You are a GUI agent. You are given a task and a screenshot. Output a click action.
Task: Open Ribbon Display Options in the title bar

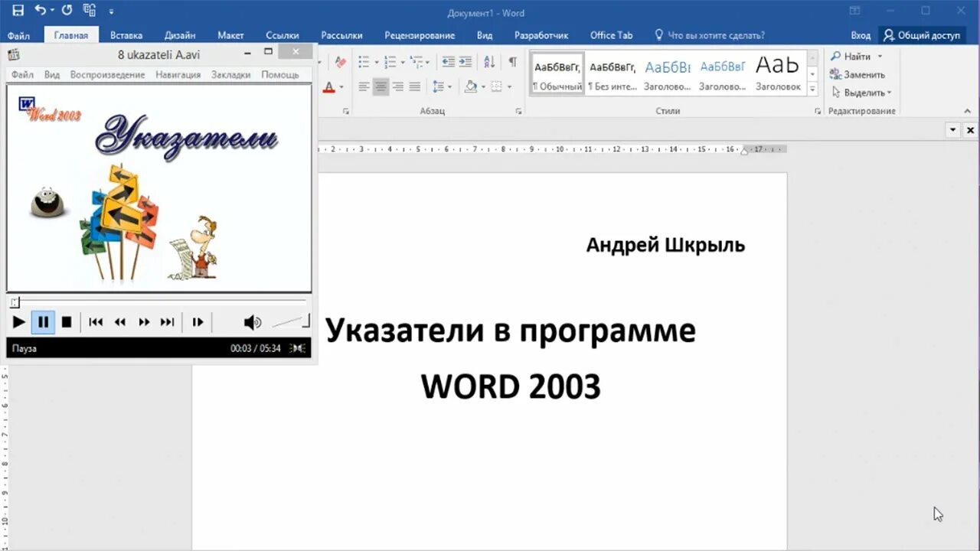pos(854,11)
